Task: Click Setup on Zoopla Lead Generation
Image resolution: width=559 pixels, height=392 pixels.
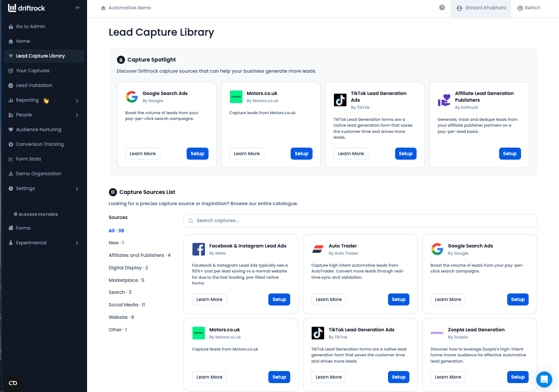Action: pyautogui.click(x=518, y=377)
